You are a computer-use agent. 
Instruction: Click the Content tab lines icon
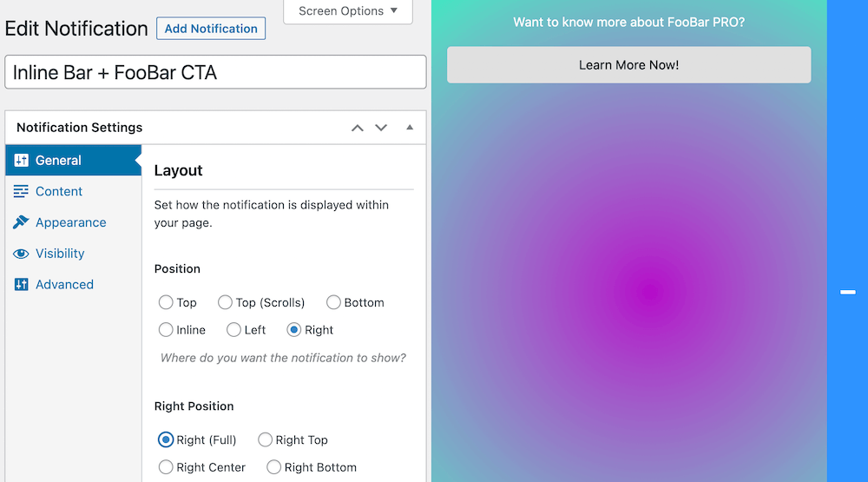[x=21, y=191]
